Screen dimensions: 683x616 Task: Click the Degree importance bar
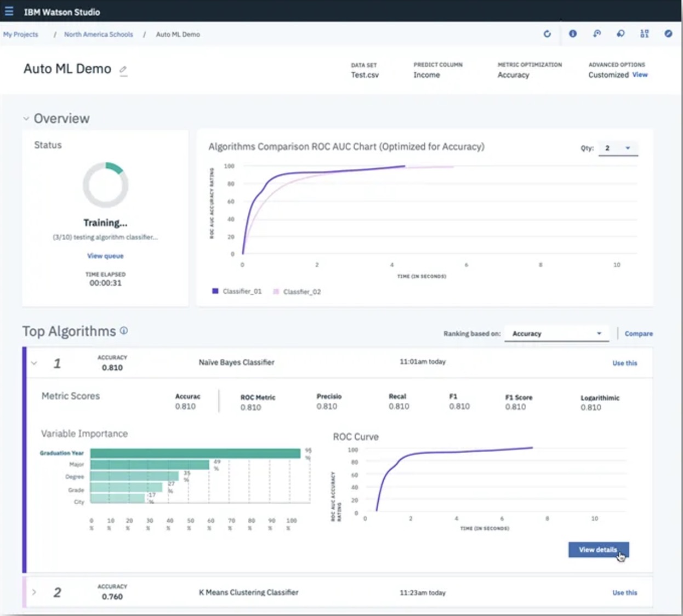pos(134,476)
